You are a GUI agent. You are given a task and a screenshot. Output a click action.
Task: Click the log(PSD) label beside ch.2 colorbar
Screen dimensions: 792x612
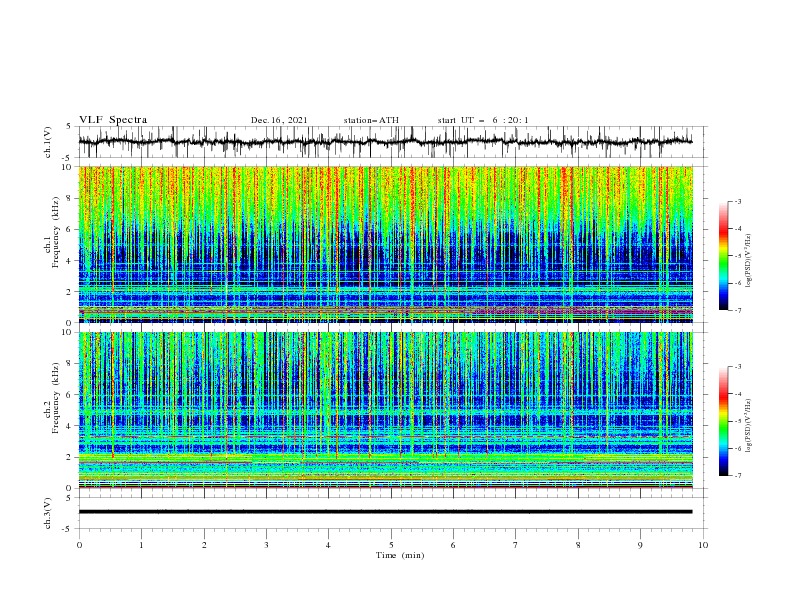pyautogui.click(x=748, y=425)
